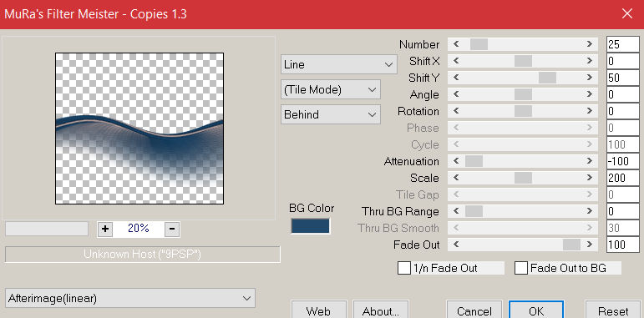Expand the Afterimage(linear) preset dropdown
The height and width of the screenshot is (318, 644).
pos(130,298)
